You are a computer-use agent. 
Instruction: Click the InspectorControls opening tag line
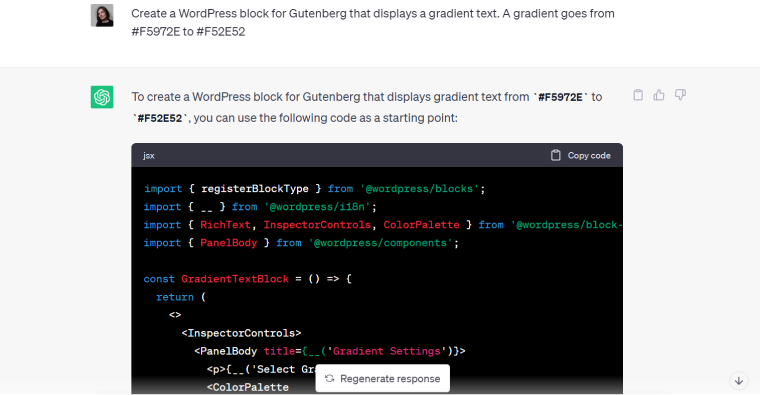[241, 333]
